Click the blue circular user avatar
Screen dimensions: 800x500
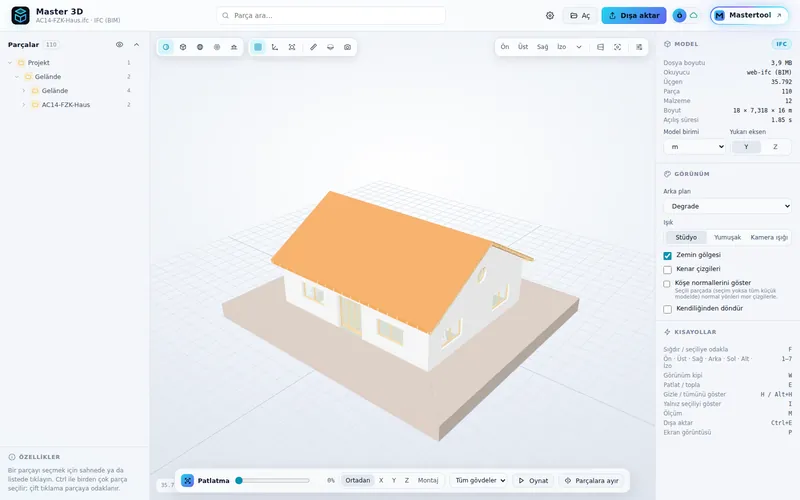(x=679, y=15)
